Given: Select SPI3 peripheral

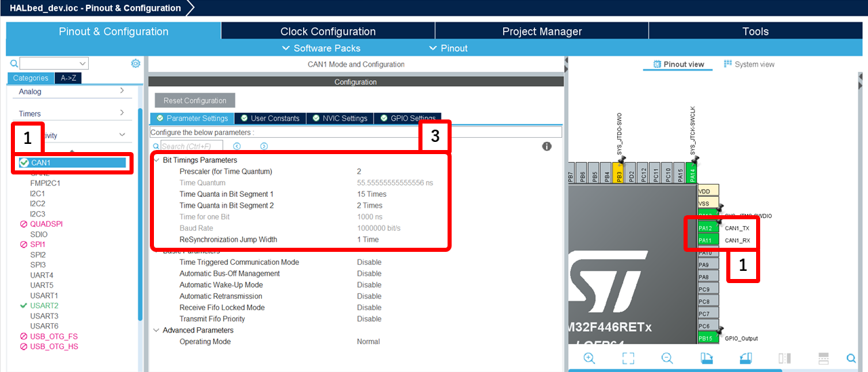Looking at the screenshot, I should (x=37, y=265).
